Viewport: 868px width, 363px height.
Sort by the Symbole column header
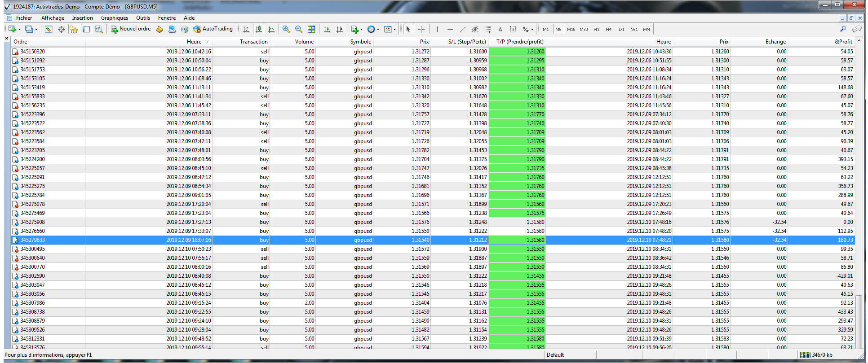coord(345,42)
